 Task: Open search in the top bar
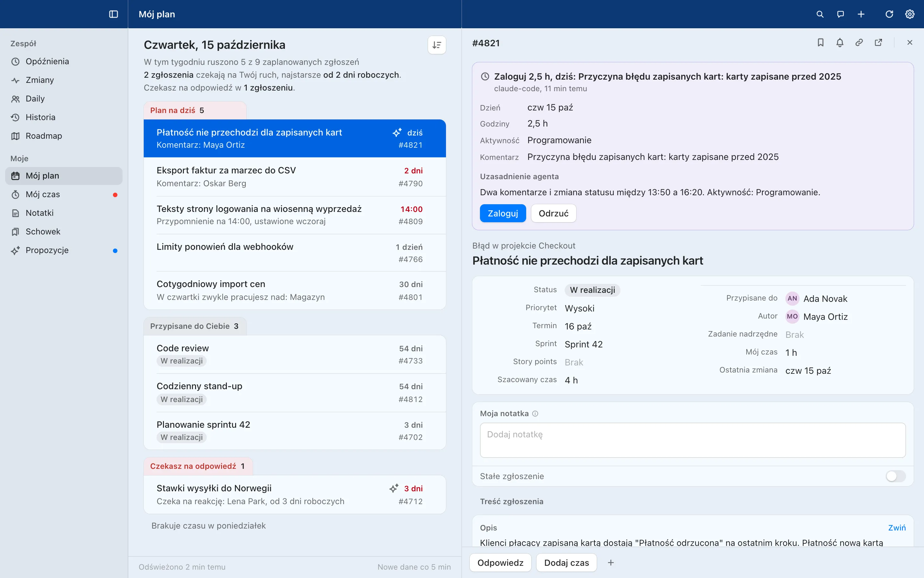(820, 14)
